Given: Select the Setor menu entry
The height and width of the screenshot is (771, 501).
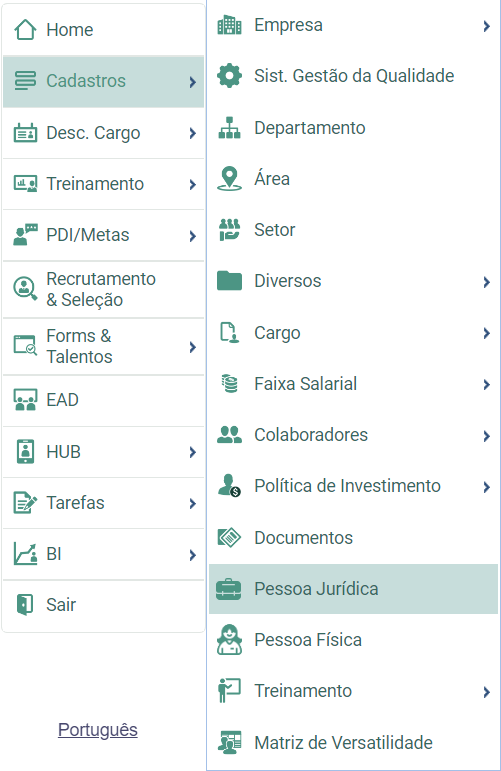Looking at the screenshot, I should tap(354, 230).
